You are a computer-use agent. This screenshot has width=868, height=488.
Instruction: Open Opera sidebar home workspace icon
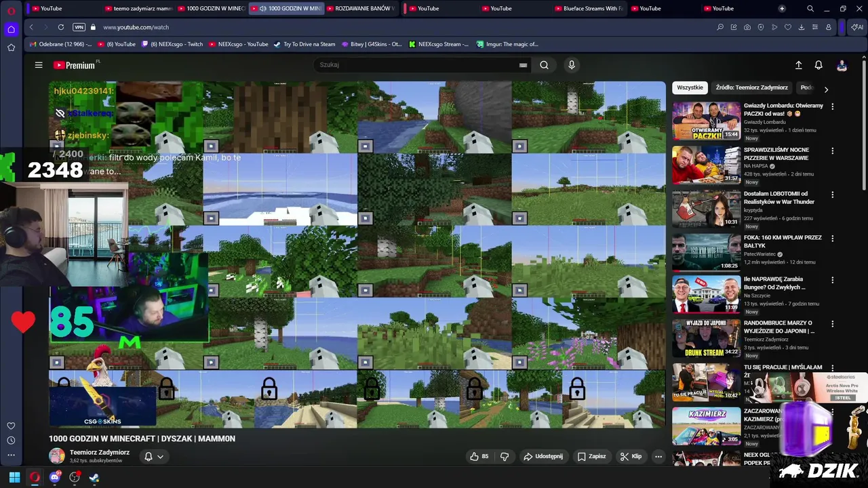pyautogui.click(x=11, y=29)
